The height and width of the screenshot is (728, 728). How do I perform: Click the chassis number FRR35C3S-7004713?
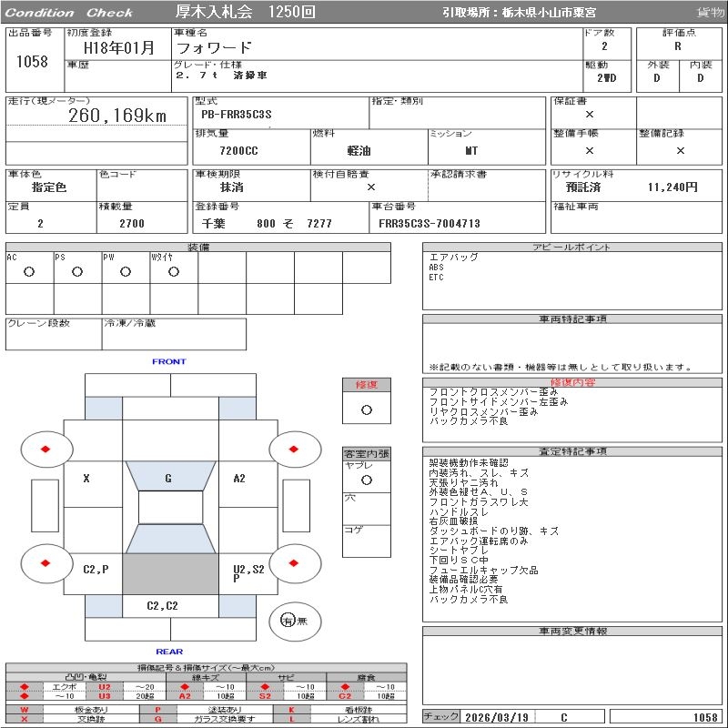coord(429,223)
